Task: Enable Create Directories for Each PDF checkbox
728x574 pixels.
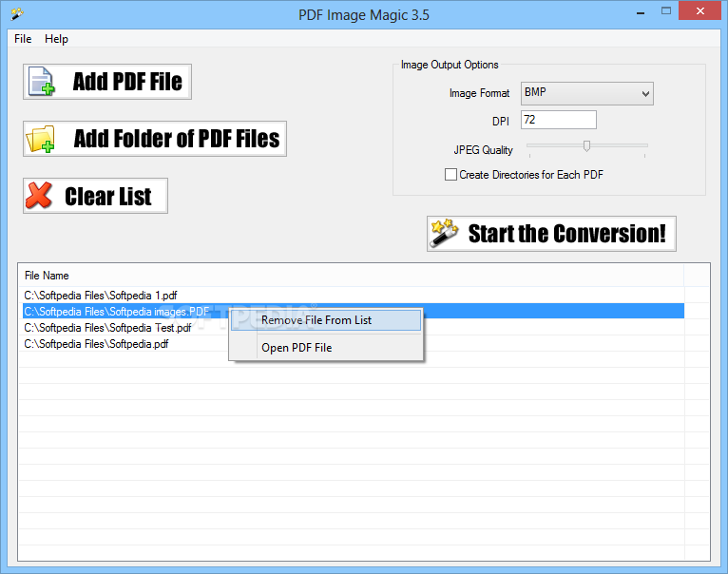Action: tap(450, 175)
